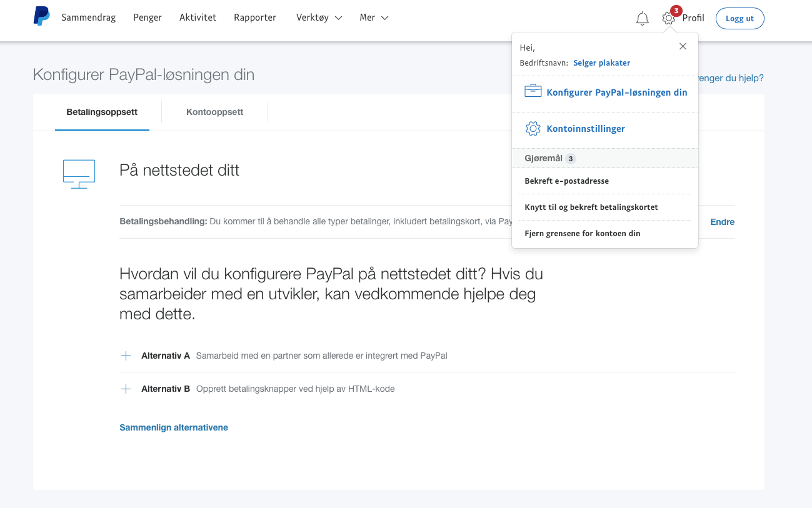Viewport: 812px width, 508px height.
Task: Click the Logg ut button
Action: tap(739, 18)
